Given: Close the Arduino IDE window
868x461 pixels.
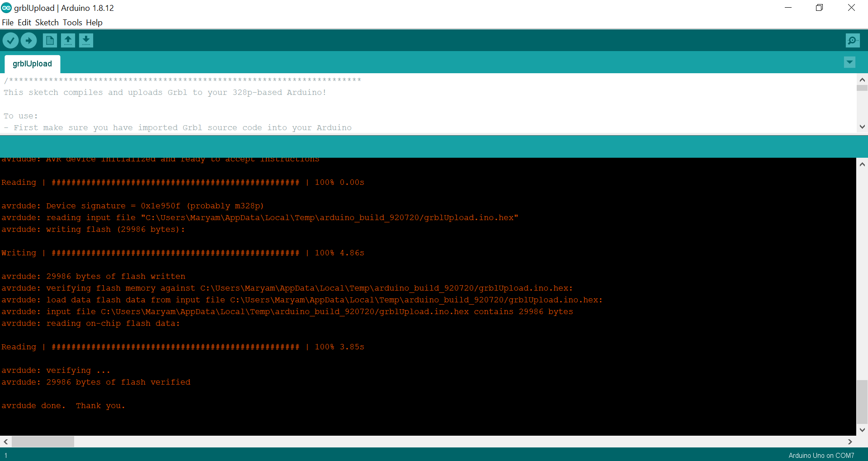Looking at the screenshot, I should tap(851, 8).
